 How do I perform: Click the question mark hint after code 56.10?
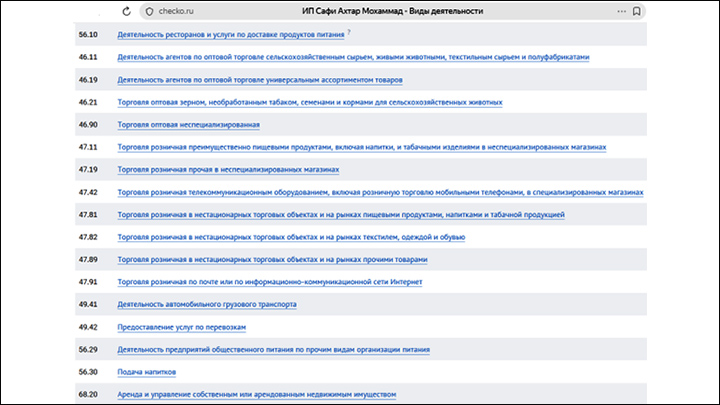tap(349, 31)
